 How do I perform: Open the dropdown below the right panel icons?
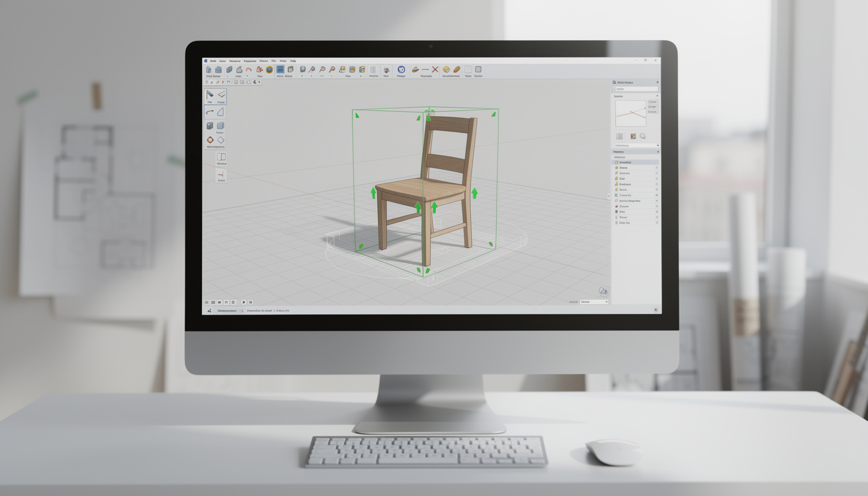(636, 145)
